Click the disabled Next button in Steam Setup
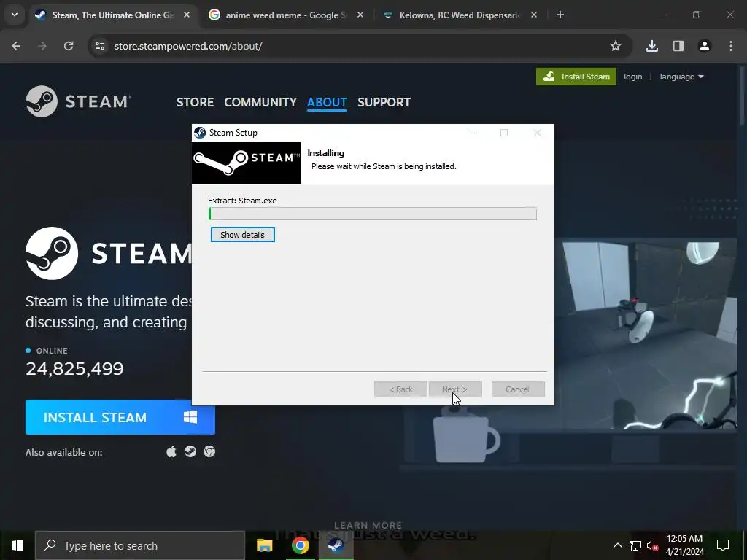747x560 pixels. pyautogui.click(x=455, y=389)
